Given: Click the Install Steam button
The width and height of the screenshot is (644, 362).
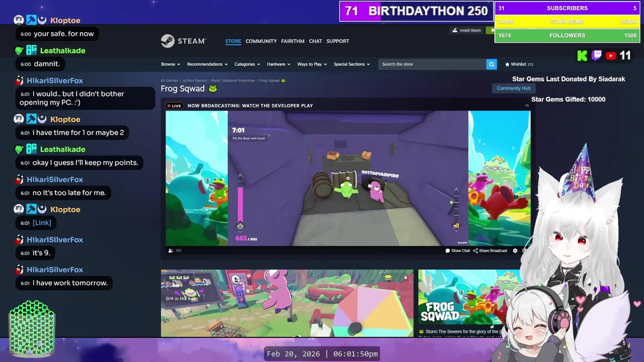Looking at the screenshot, I should coord(466,30).
